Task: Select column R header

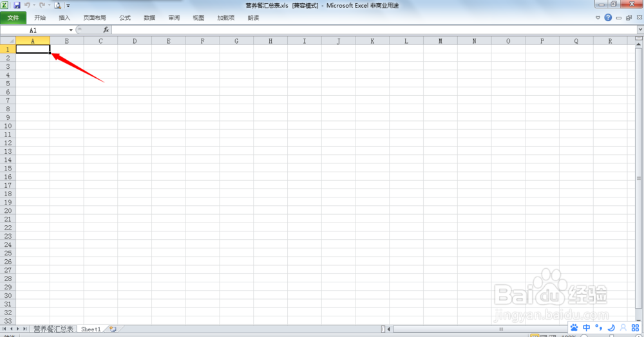Action: coord(610,41)
